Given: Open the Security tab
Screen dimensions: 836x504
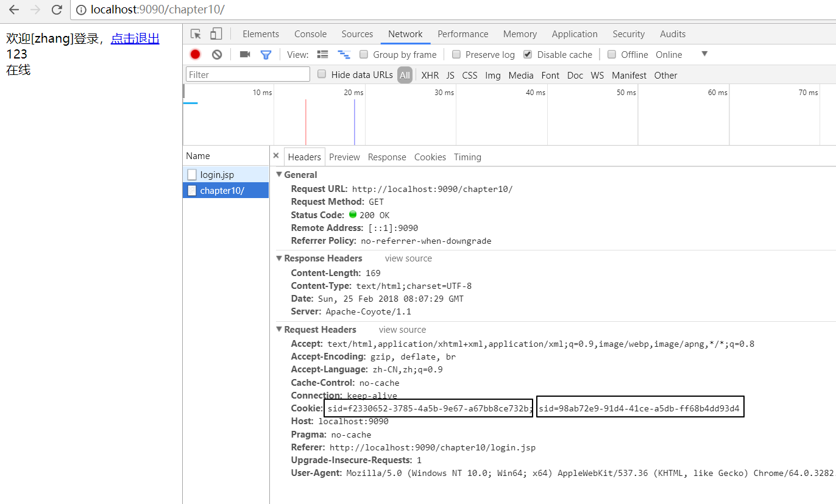Looking at the screenshot, I should tap(629, 34).
